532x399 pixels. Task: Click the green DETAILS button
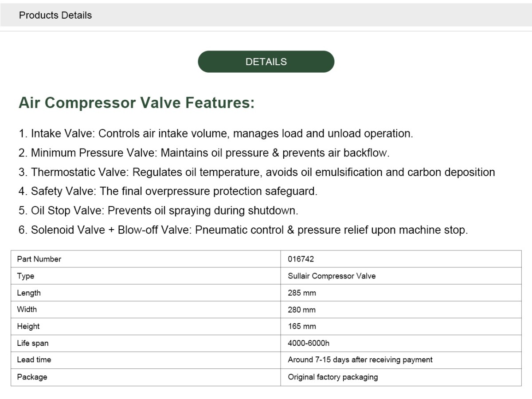266,62
